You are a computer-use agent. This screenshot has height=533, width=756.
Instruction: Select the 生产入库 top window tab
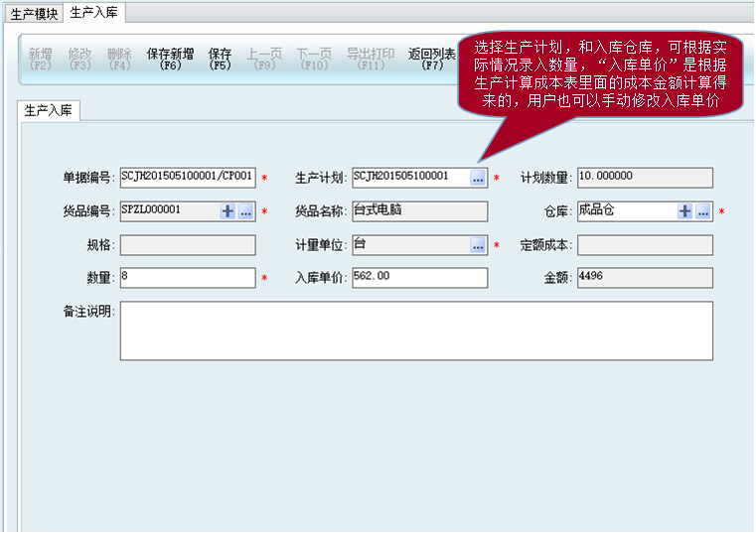pyautogui.click(x=94, y=12)
